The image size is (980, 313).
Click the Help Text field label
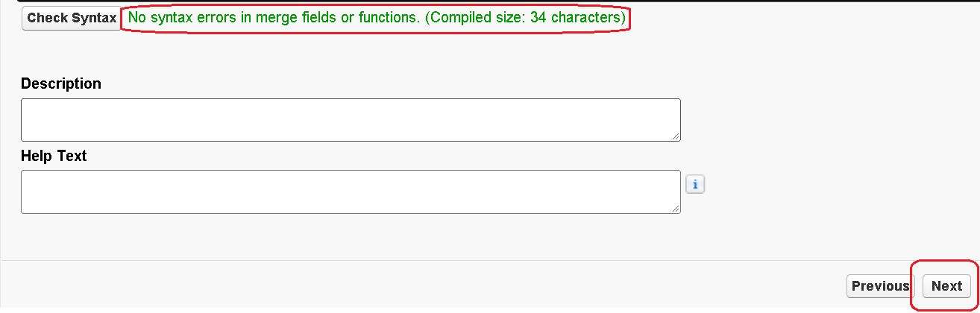(x=54, y=156)
